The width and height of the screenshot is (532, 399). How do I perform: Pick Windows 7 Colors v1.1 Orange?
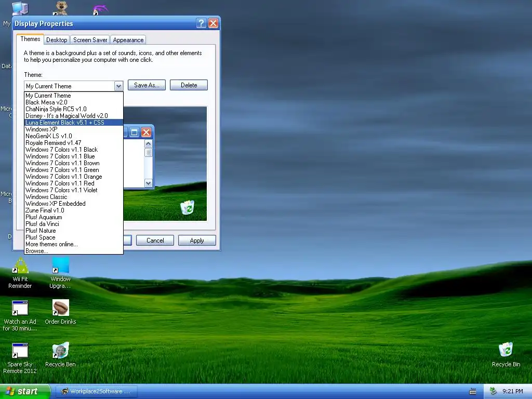[74, 177]
